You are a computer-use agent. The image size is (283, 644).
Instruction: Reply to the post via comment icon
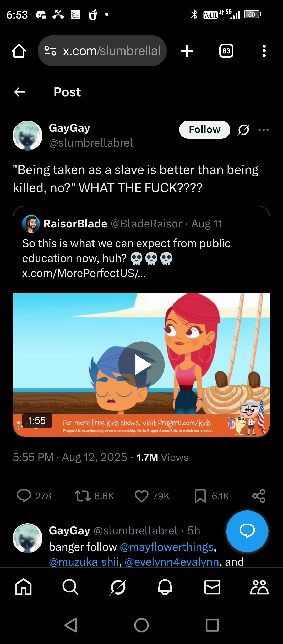[x=24, y=496]
